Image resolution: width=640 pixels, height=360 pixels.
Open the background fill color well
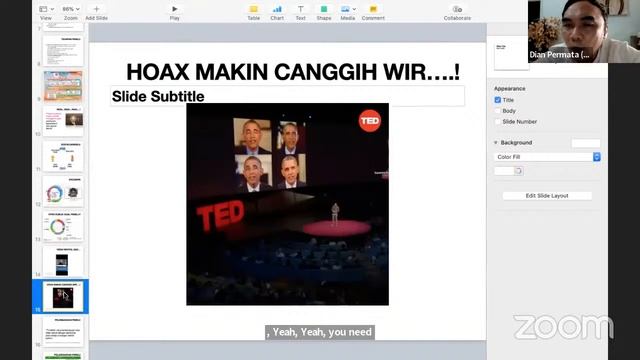point(504,171)
